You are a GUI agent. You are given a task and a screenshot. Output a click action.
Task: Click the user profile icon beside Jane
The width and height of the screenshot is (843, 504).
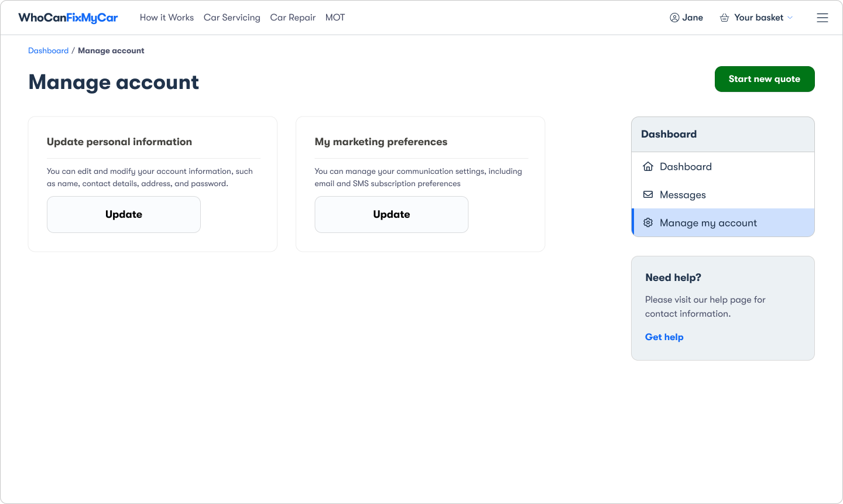point(674,18)
